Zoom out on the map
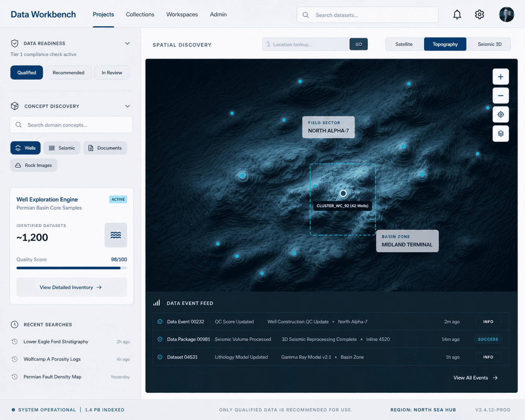Screen dimensions: 525x420 [501, 96]
